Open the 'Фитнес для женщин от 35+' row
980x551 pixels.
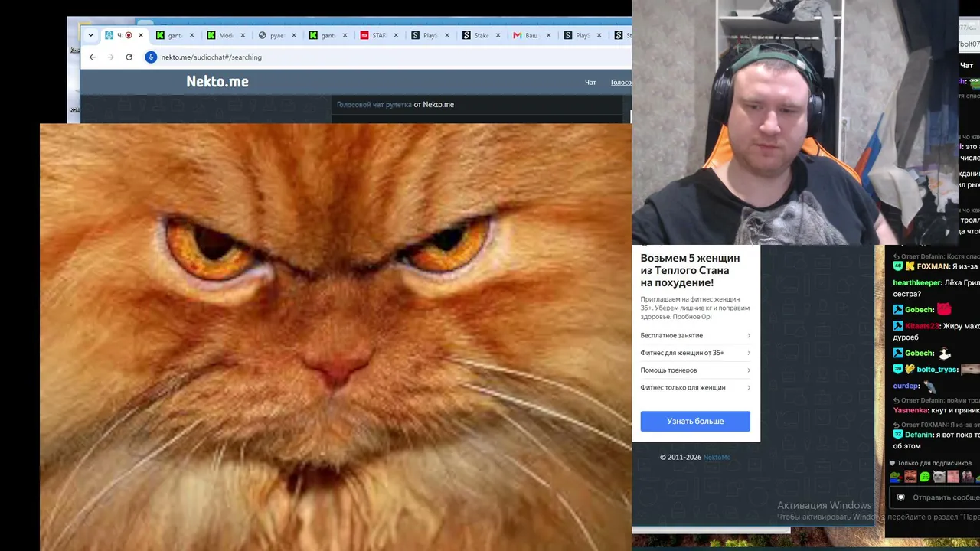click(695, 353)
